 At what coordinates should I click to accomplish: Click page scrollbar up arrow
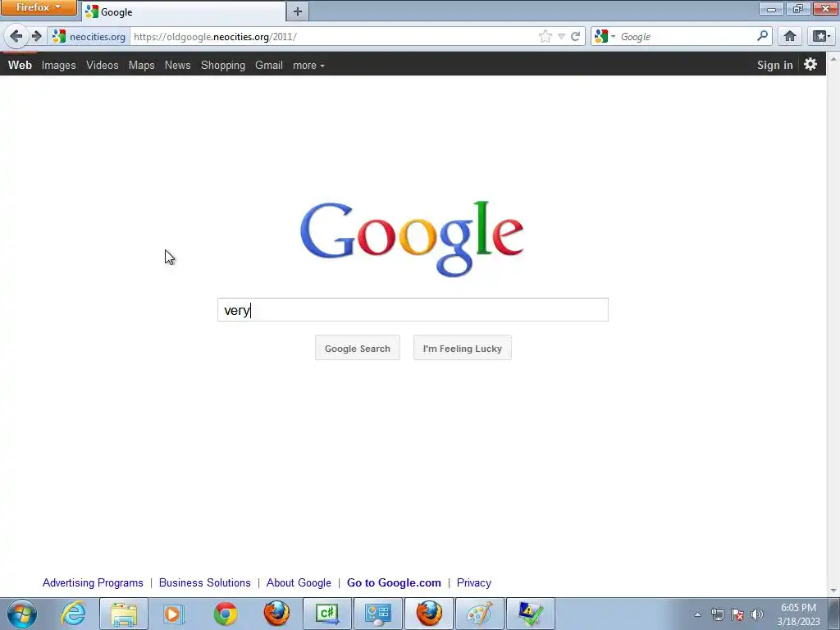[833, 57]
